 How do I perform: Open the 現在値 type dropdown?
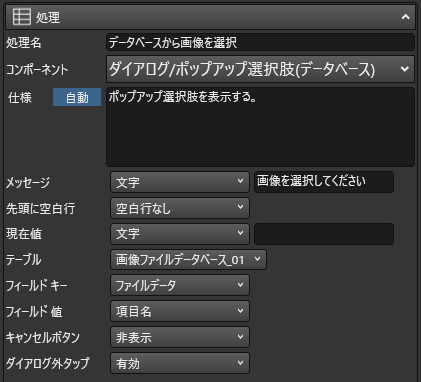180,234
